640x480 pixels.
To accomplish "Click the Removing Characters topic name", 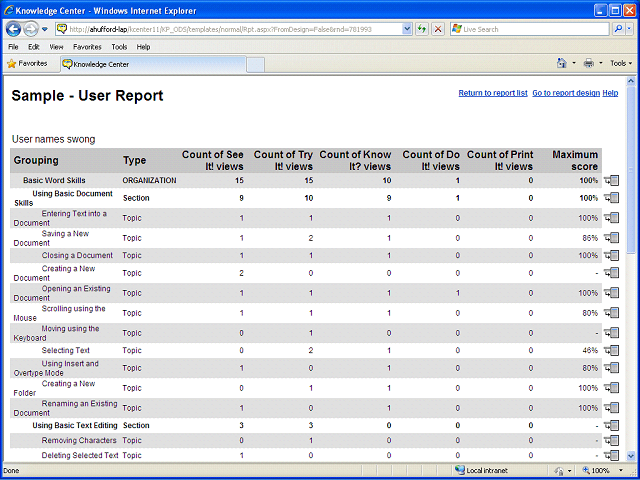I will 79,440.
